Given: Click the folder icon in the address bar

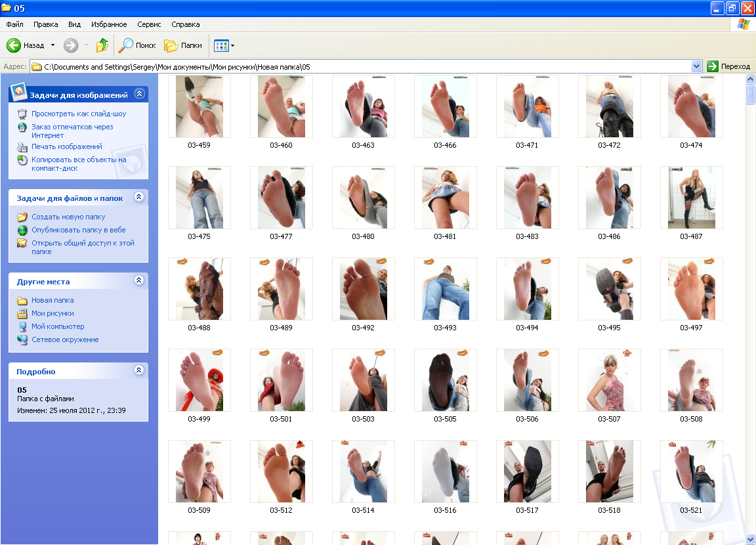Looking at the screenshot, I should coord(37,66).
